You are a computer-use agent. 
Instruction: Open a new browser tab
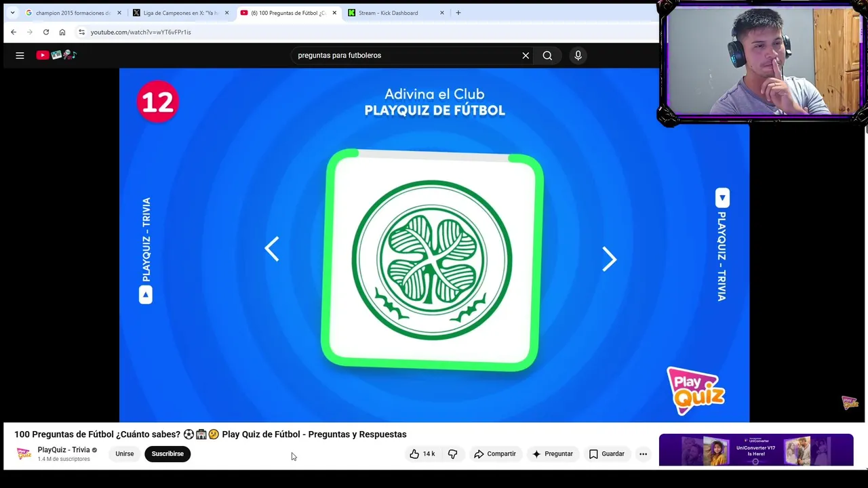click(458, 13)
